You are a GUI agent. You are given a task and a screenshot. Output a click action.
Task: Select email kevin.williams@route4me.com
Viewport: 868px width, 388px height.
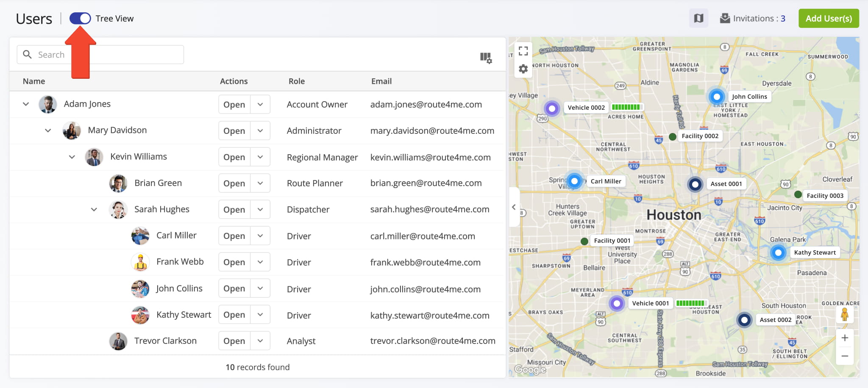click(x=431, y=157)
